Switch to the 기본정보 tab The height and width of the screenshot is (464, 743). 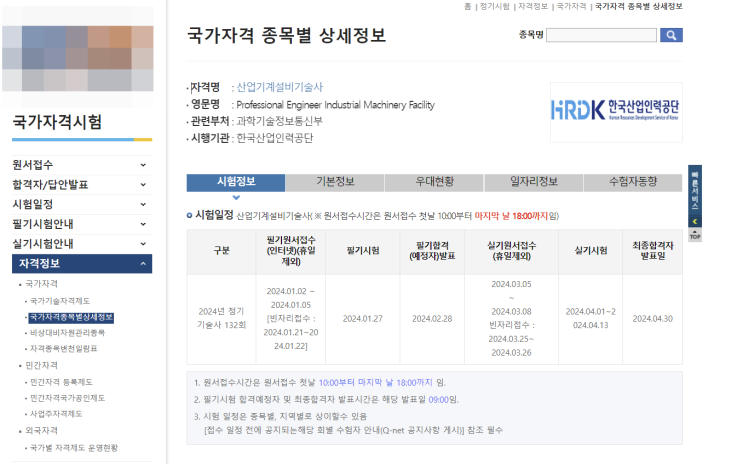[x=335, y=182]
